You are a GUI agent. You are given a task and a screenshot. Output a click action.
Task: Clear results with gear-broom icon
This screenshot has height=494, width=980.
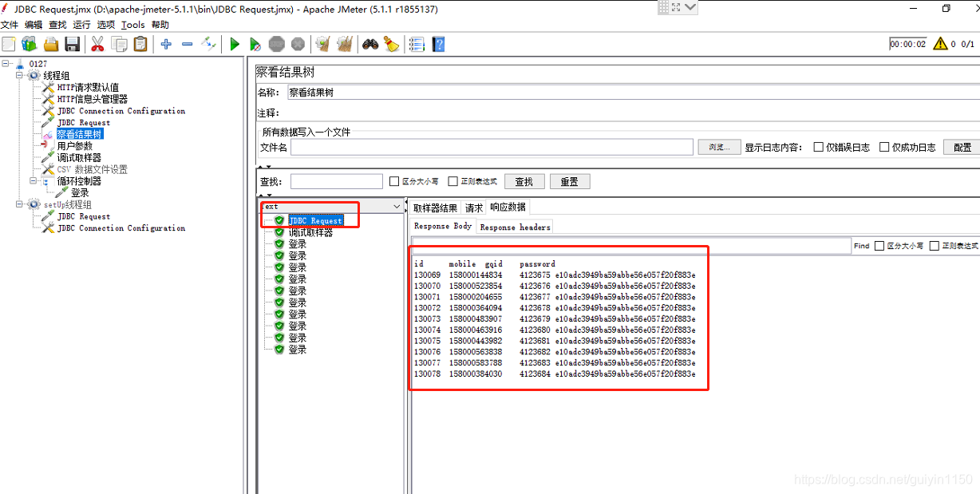(x=323, y=44)
